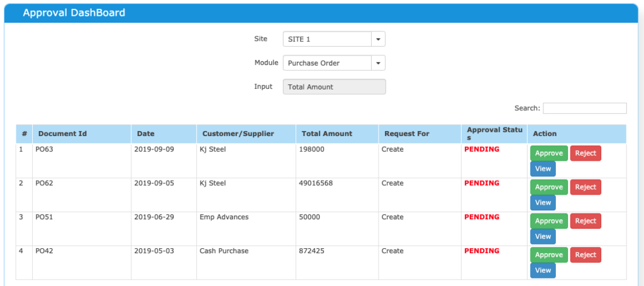644x286 pixels.
Task: Click the PENDING status of PO62
Action: point(482,183)
